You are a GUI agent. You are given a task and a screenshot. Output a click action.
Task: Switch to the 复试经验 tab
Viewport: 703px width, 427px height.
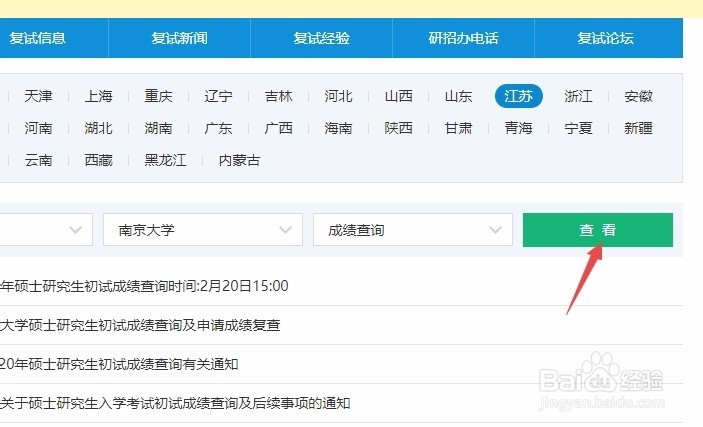pos(321,38)
